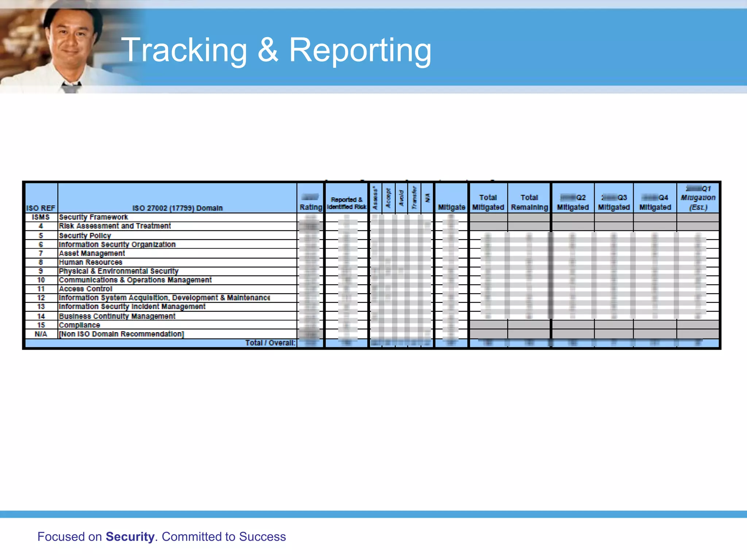Click 'Focused on Security. Committed to Success' tagline
Screen dimensions: 747x560
coord(162,537)
